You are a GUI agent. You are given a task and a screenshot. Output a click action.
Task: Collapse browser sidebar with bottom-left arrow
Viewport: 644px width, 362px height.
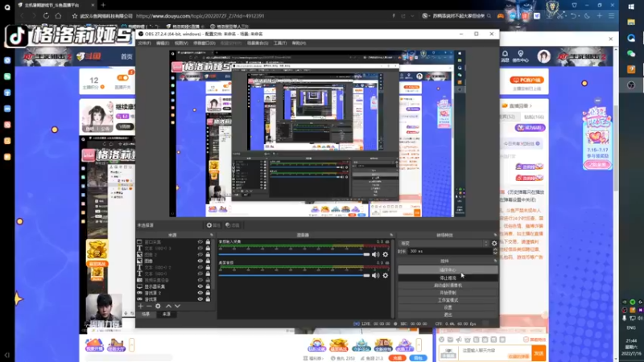click(7, 355)
